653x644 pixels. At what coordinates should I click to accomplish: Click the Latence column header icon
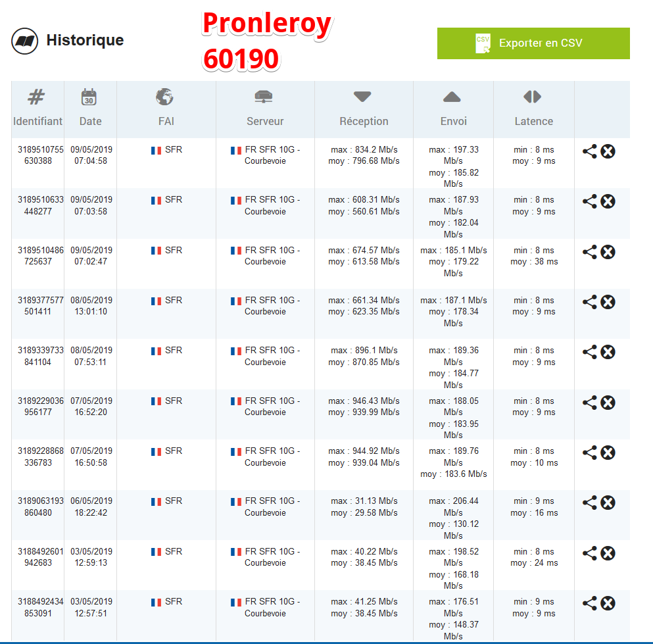[532, 97]
